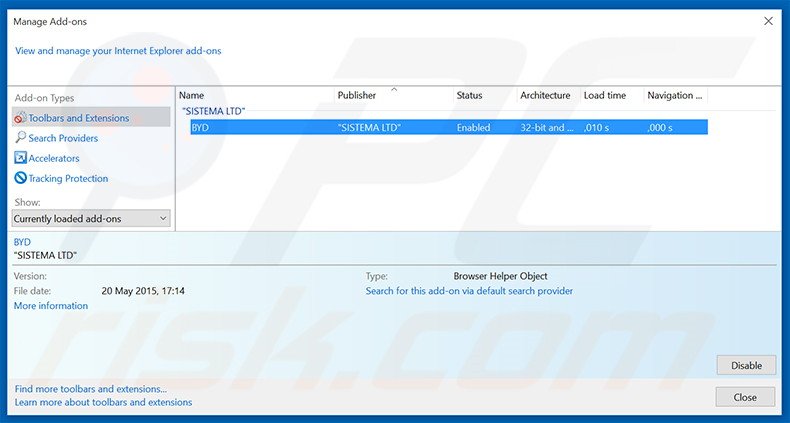
Task: Click the Tracking Protection icon
Action: click(x=20, y=178)
